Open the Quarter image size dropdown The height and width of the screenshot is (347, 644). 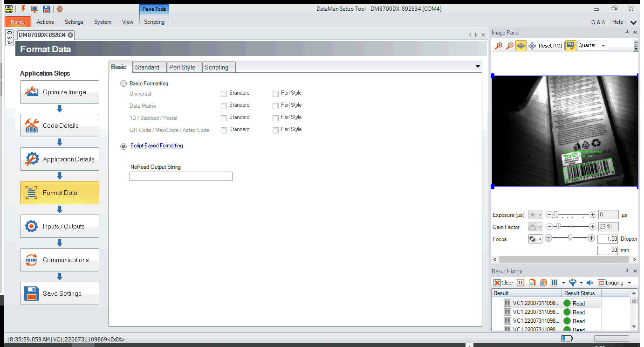603,46
